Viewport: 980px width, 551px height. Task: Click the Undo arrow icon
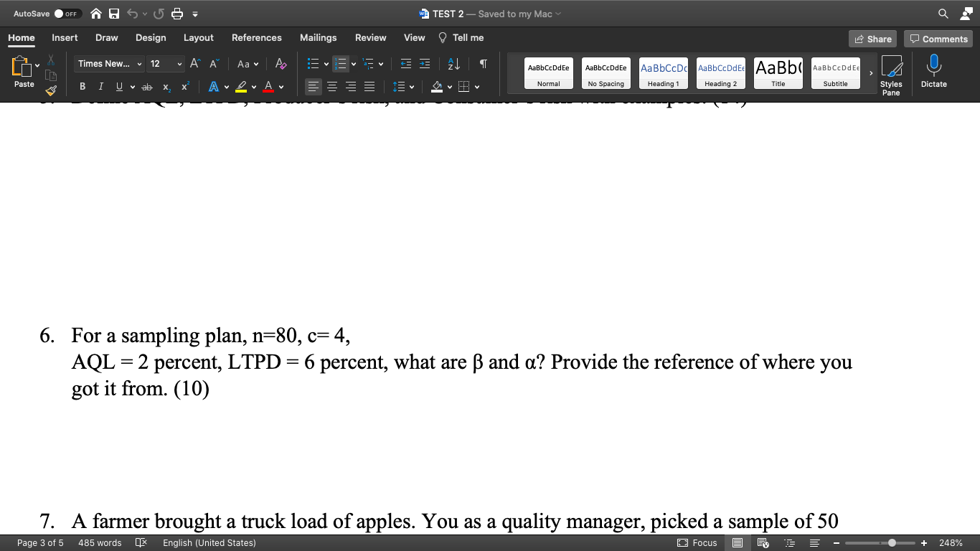coord(132,14)
